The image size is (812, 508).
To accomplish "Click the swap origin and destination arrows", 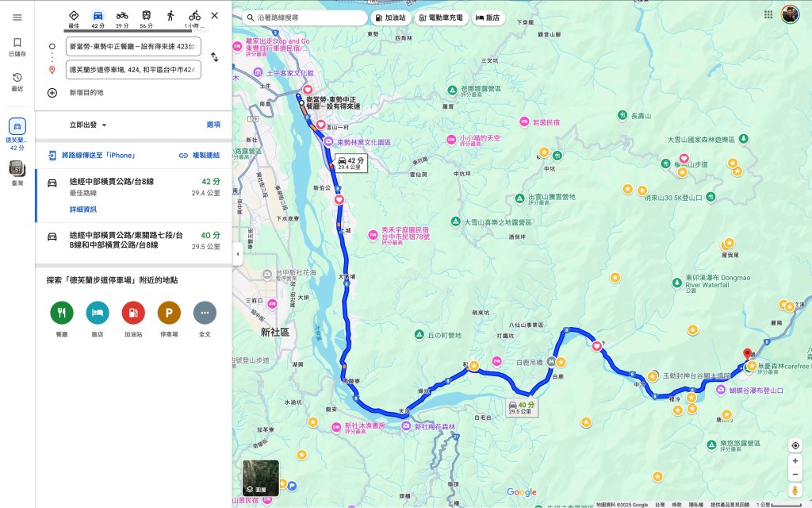I will pyautogui.click(x=214, y=58).
